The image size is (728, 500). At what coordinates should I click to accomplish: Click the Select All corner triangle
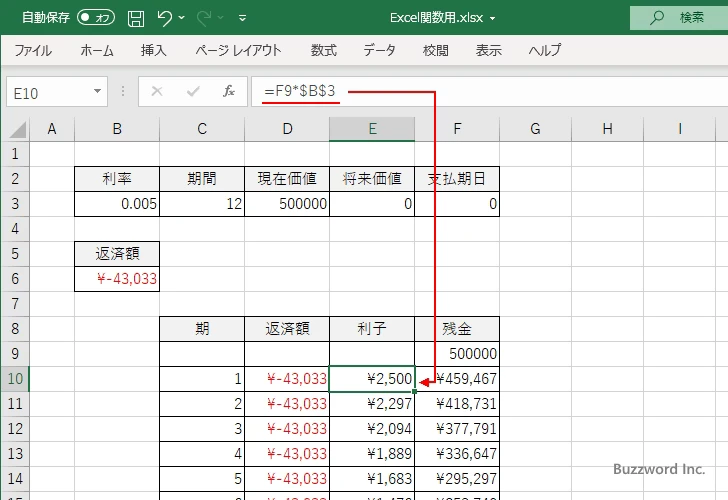pos(17,129)
